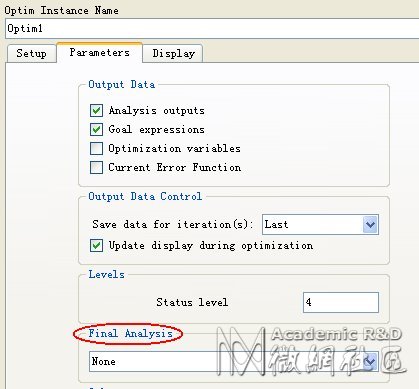
Task: Enable the Optimization variables checkbox
Action: pos(96,148)
